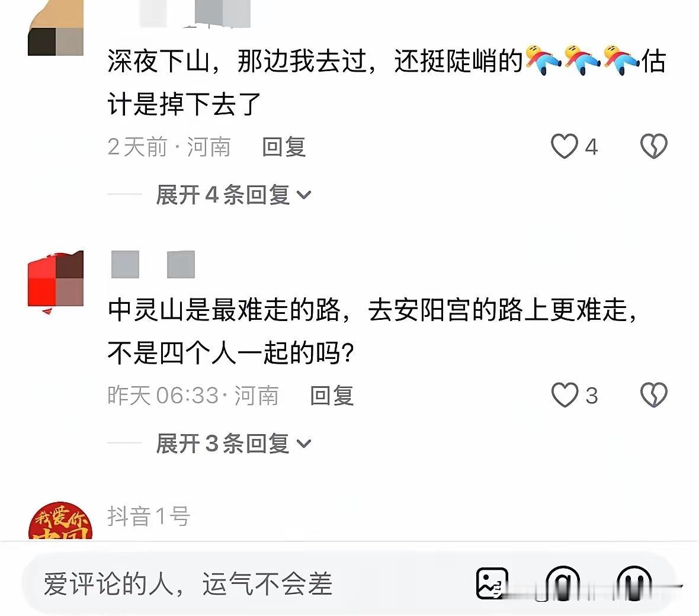Image resolution: width=699 pixels, height=616 pixels.
Task: Tap the 中灵山是最难走的路 comment text
Action: click(373, 332)
